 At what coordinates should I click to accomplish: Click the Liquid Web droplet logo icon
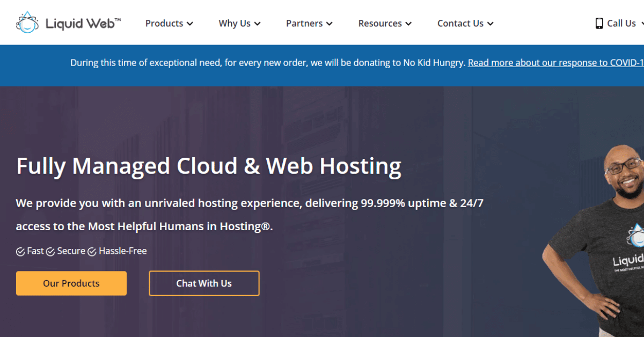coord(27,23)
